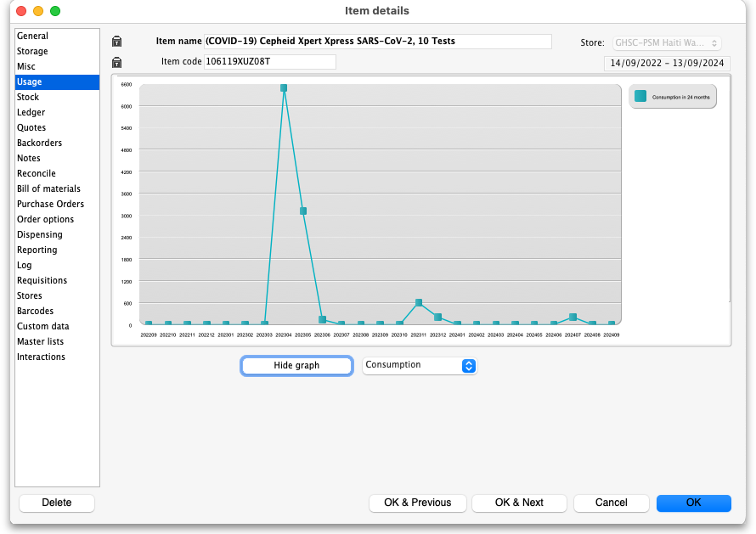The image size is (756, 534).
Task: Go to the Ledger section
Action: (x=31, y=112)
